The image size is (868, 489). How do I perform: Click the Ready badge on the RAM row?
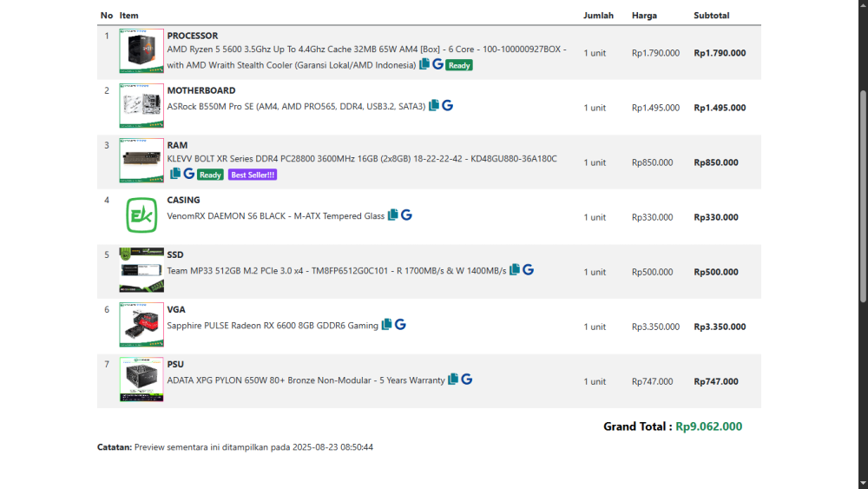(210, 175)
